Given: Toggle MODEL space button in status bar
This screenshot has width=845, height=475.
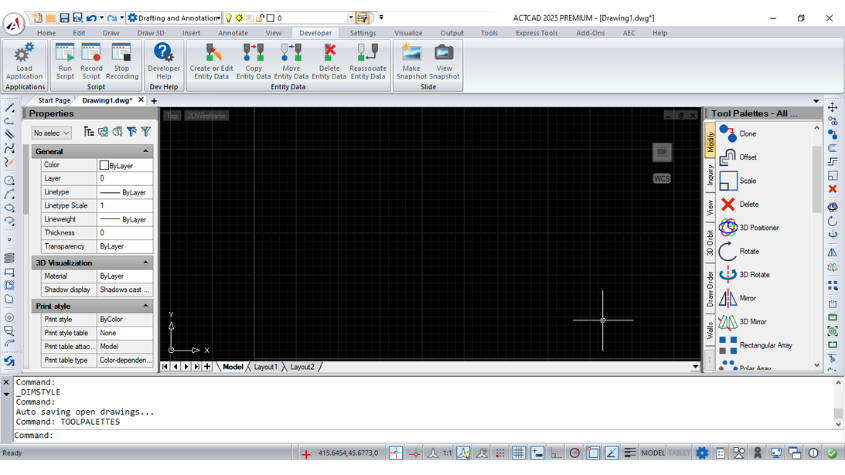Looking at the screenshot, I should tap(653, 453).
